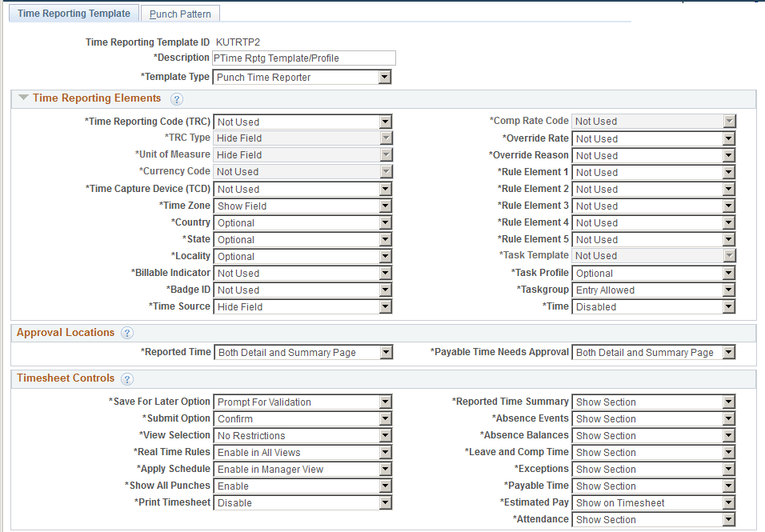Open the Attendance dropdown

[729, 519]
